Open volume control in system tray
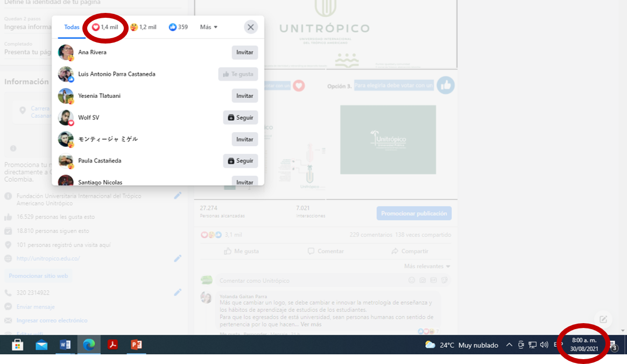Viewport: 627px width, 364px height. (x=544, y=345)
